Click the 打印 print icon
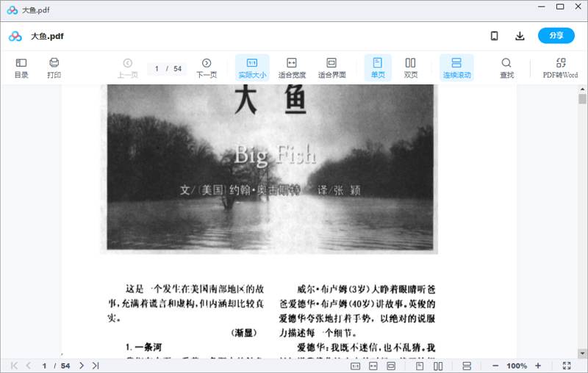Screen dimensions: 588x373 pos(54,68)
